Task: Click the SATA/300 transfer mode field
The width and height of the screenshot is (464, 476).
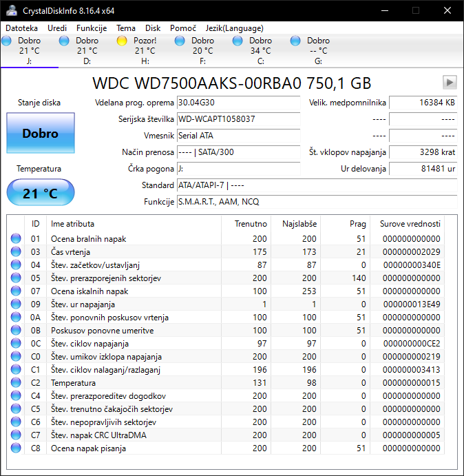Action: pyautogui.click(x=238, y=152)
